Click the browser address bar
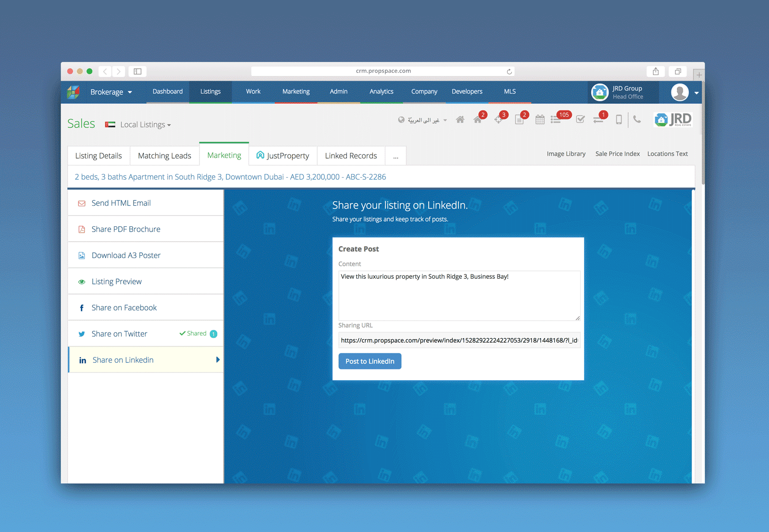The height and width of the screenshot is (532, 769). 383,71
